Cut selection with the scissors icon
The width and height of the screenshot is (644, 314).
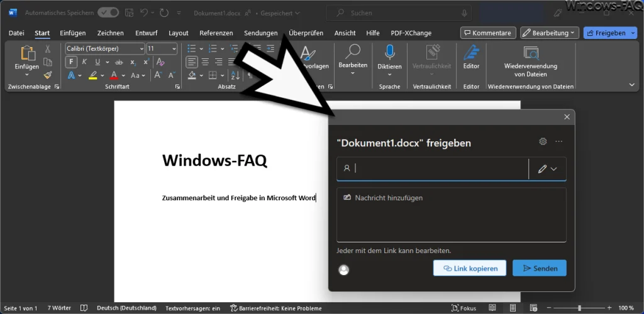coord(48,49)
